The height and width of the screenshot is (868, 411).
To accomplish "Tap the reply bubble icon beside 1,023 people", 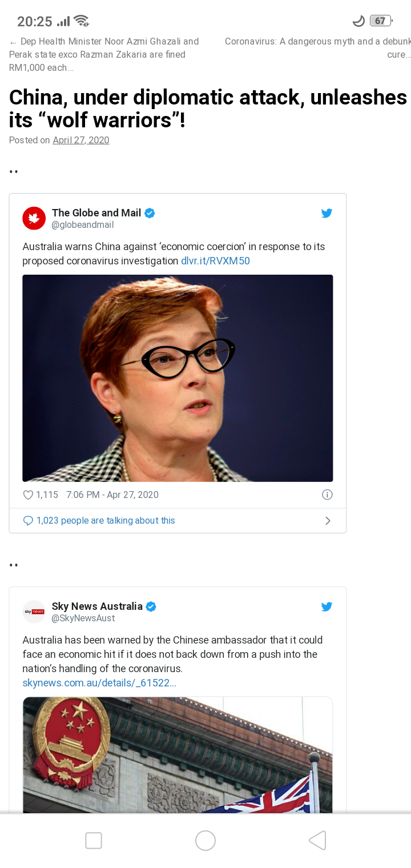I will point(28,521).
